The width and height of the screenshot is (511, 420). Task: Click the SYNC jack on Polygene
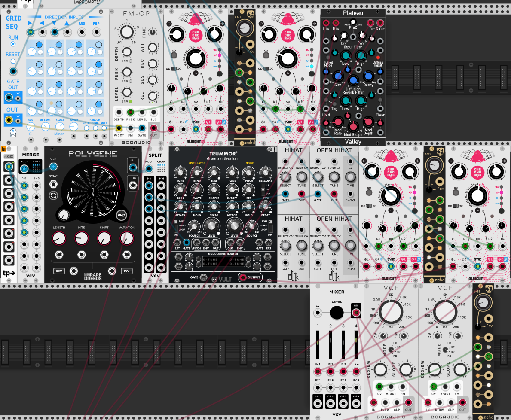coord(53,184)
